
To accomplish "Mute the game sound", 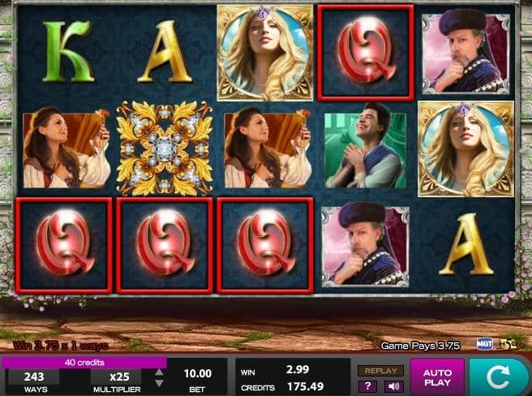I will tap(393, 386).
